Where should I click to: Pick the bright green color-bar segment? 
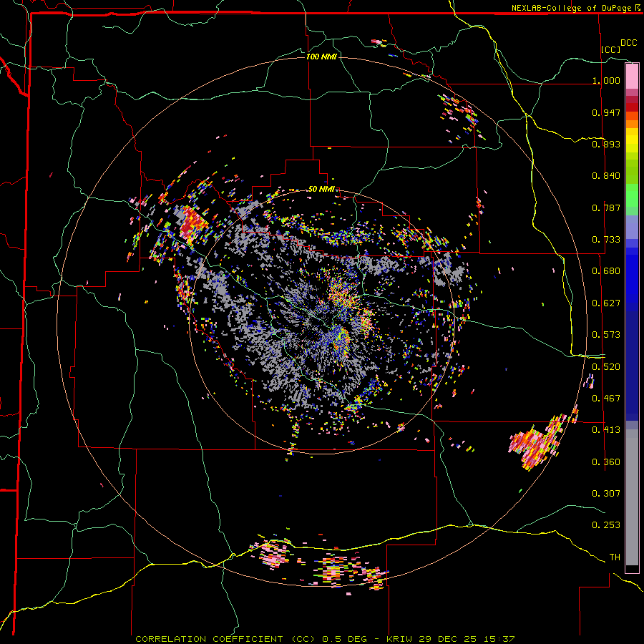[x=632, y=195]
